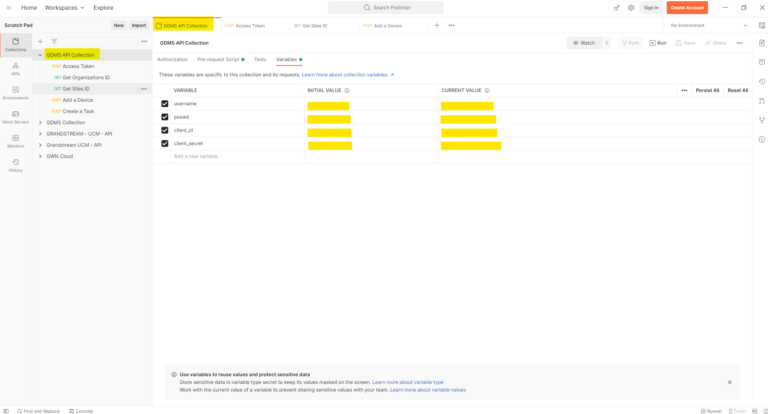Open environment quick look icon
Screen dimensions: 768x414
[x=762, y=25]
